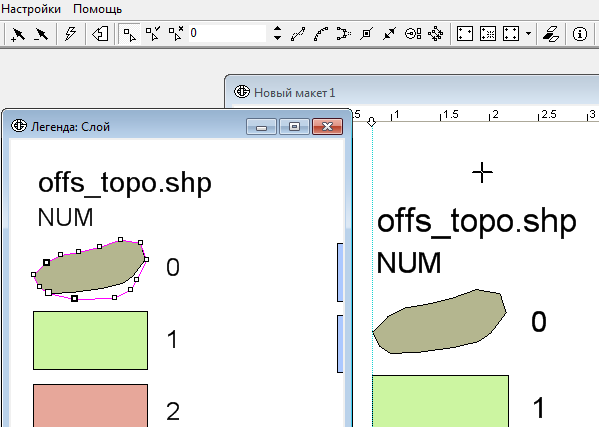Viewport: 599px width, 427px height.
Task: Click the layers parallelogram eraser icon
Action: [x=551, y=34]
